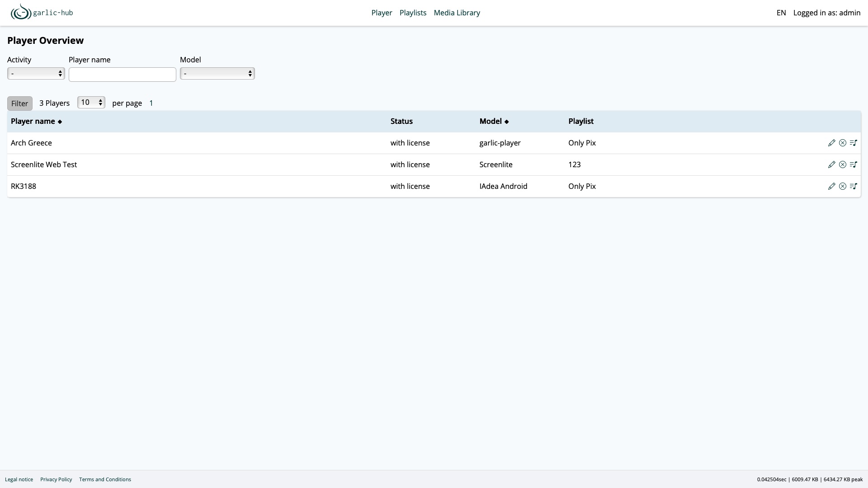
Task: Open the Activity filter dropdown
Action: tap(36, 73)
